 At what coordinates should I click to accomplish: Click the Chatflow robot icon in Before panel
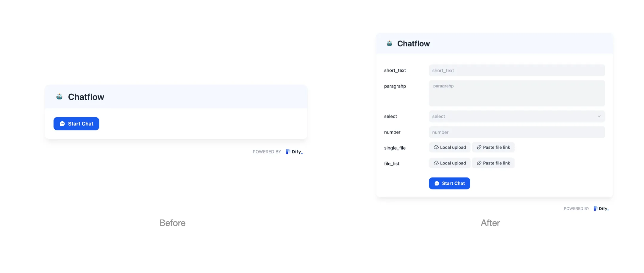tap(59, 97)
